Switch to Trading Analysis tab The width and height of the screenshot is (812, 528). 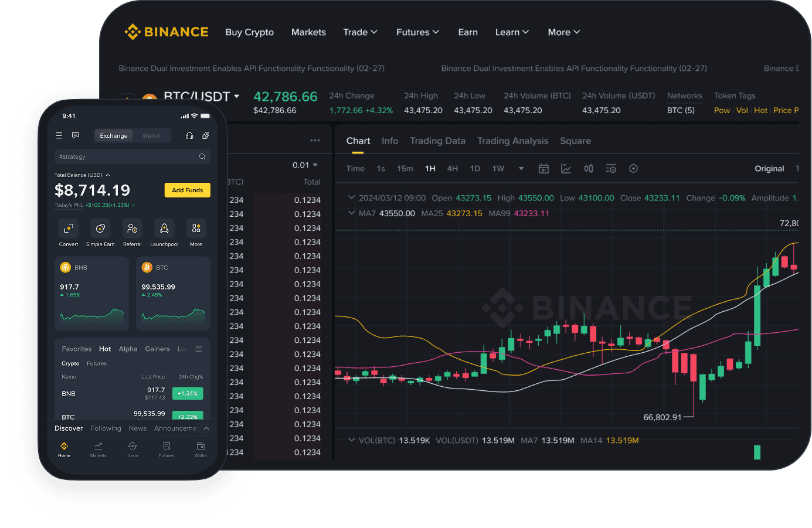(x=513, y=141)
